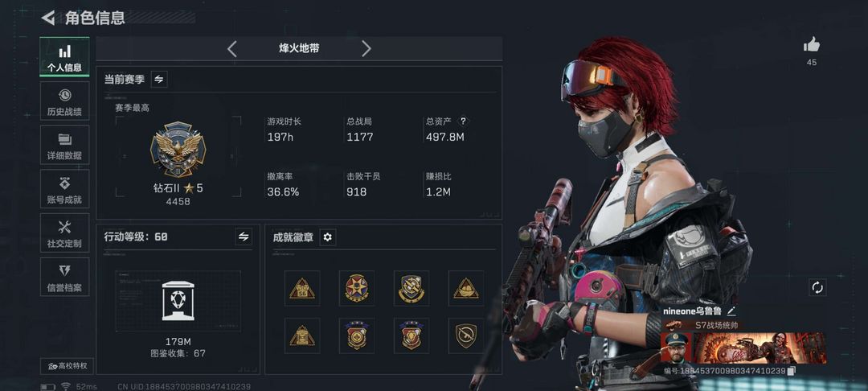Copy the player ID number icon
Image resolution: width=868 pixels, height=391 pixels.
tap(792, 371)
